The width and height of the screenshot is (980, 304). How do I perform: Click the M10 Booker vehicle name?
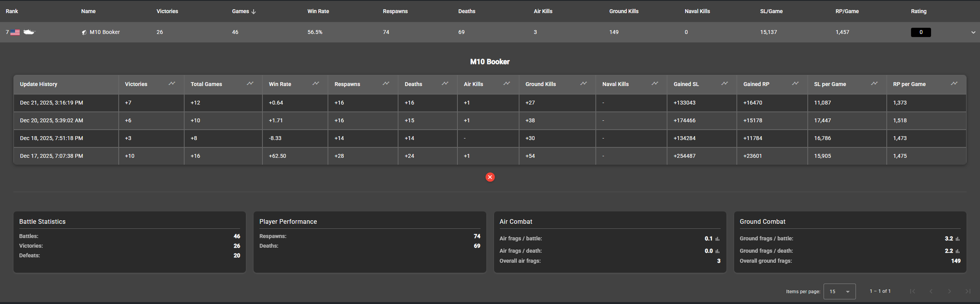(x=104, y=32)
